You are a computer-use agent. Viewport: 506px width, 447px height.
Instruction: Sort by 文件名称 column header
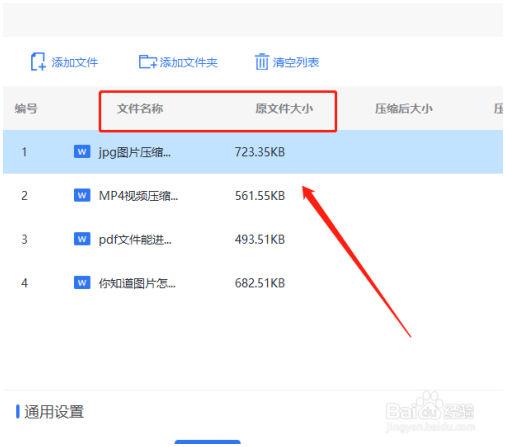140,109
